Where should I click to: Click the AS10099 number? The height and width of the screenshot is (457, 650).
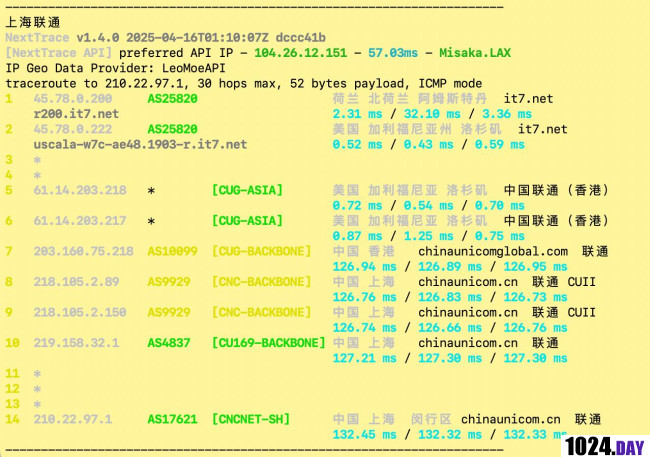tap(173, 251)
